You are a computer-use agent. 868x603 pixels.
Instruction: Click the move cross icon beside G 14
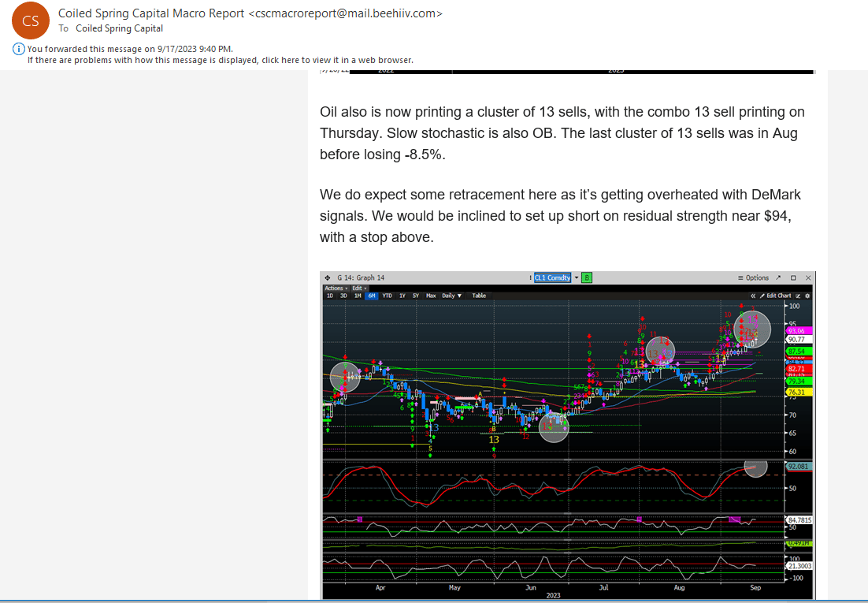point(327,277)
